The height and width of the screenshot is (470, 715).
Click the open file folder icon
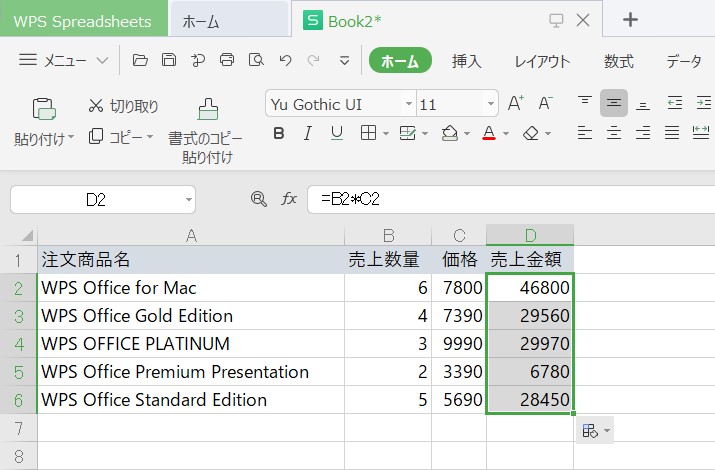[140, 60]
